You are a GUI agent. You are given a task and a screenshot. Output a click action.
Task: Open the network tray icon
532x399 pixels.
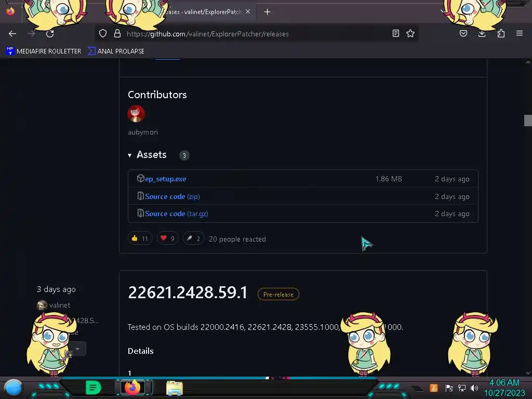pos(461,388)
